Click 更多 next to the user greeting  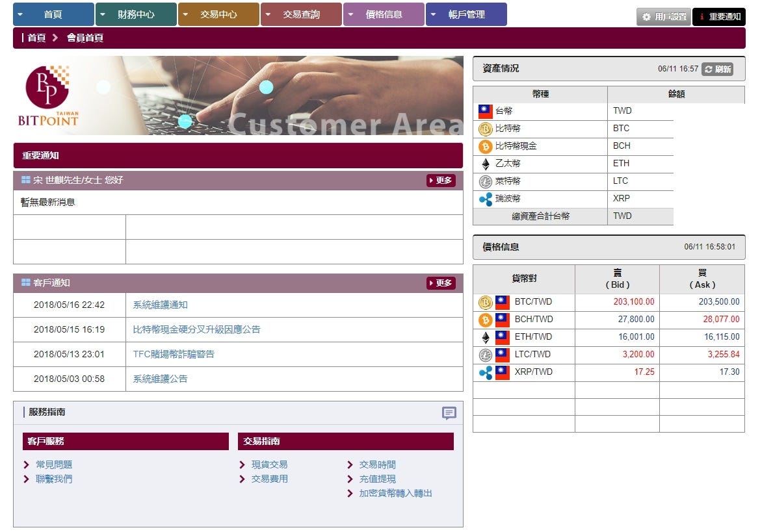click(x=441, y=180)
